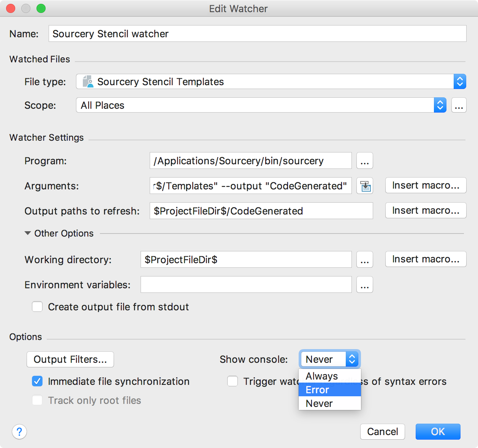Image resolution: width=478 pixels, height=448 pixels.
Task: Open help with the question mark icon
Action: pyautogui.click(x=19, y=432)
